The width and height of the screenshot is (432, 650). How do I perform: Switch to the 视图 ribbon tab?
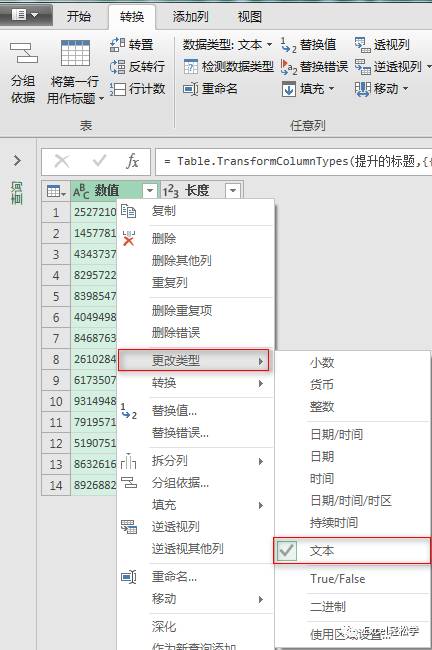tap(250, 17)
